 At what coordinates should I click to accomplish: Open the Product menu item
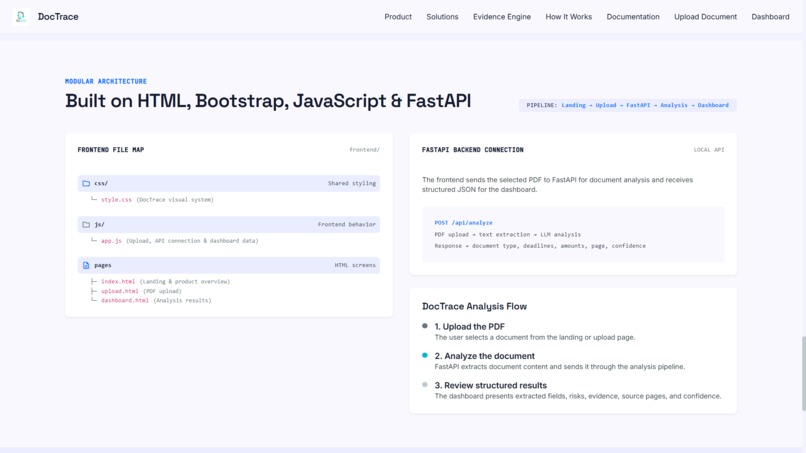point(398,16)
